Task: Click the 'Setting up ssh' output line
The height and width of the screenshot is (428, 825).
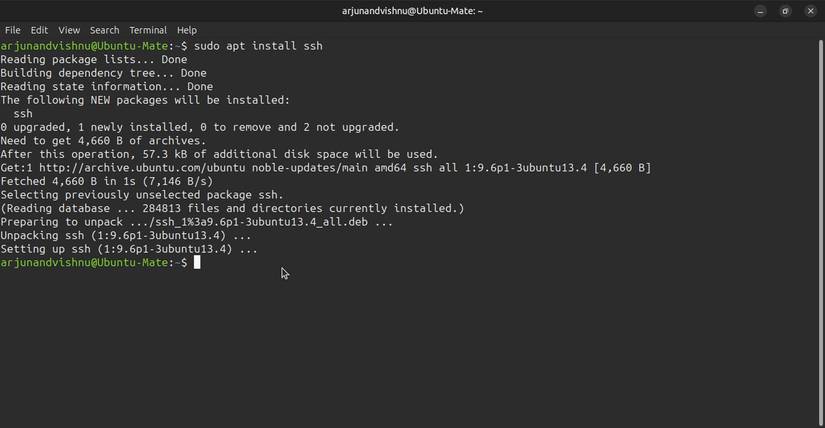Action: pyautogui.click(x=128, y=249)
